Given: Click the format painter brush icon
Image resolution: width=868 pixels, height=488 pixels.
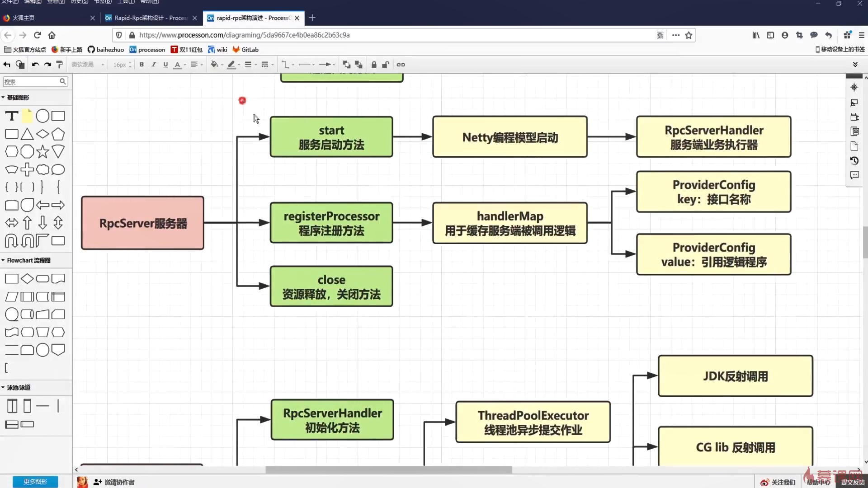Looking at the screenshot, I should pos(59,65).
